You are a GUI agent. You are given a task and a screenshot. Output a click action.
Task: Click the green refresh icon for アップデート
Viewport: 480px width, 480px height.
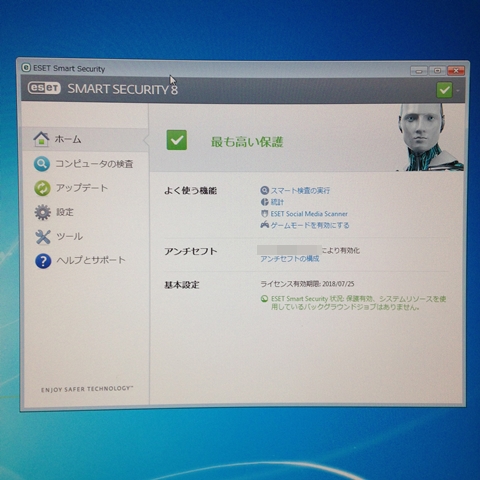(x=42, y=188)
